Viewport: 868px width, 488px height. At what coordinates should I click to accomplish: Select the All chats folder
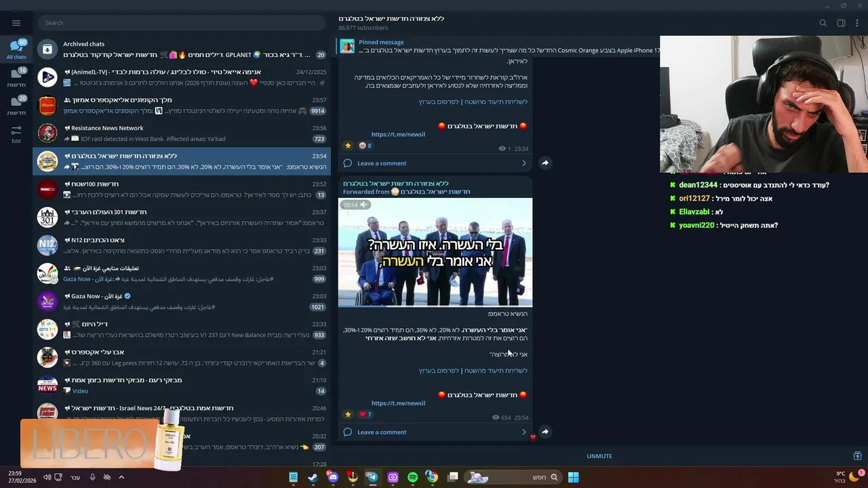click(16, 50)
